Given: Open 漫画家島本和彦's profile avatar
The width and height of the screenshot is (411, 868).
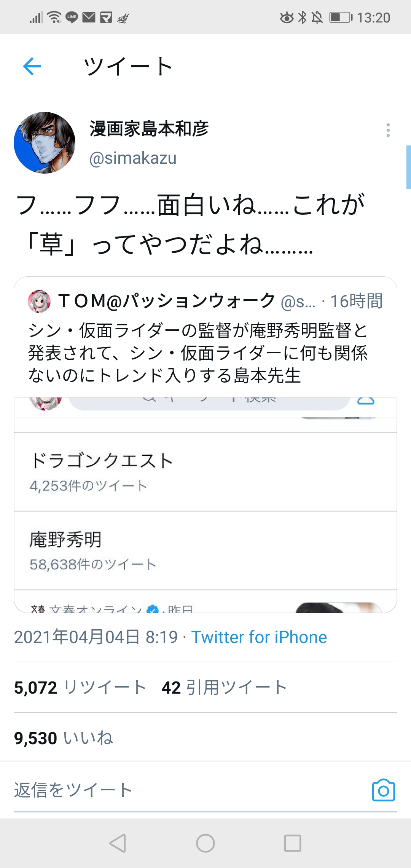Looking at the screenshot, I should pos(45,143).
